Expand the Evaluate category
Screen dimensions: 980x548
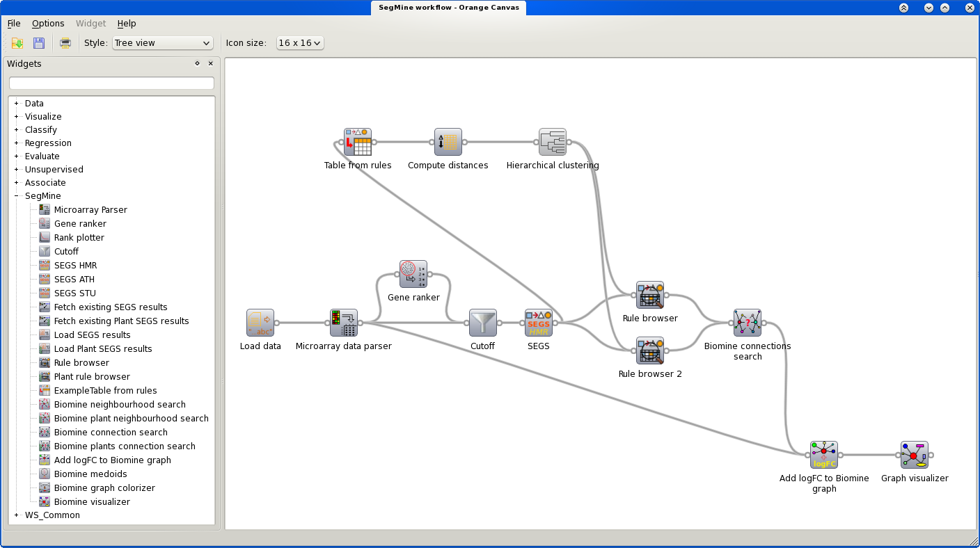click(16, 156)
